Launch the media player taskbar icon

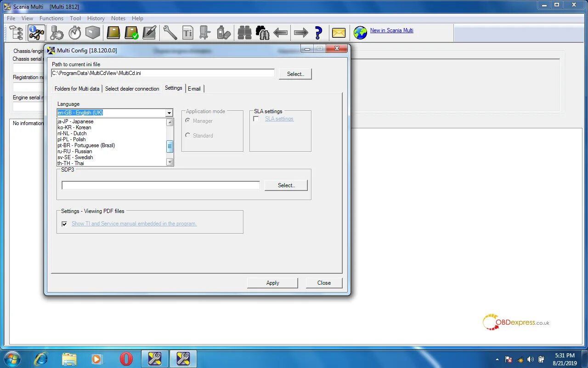[96, 359]
